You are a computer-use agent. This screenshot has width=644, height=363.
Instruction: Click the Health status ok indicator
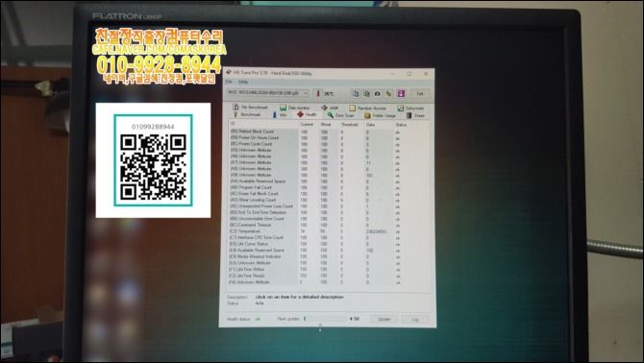[258, 319]
